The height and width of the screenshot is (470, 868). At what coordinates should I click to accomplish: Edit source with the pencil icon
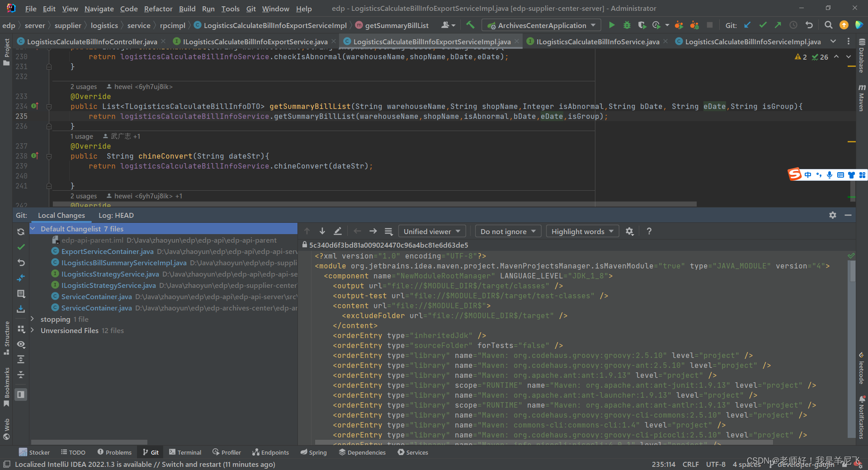[338, 231]
